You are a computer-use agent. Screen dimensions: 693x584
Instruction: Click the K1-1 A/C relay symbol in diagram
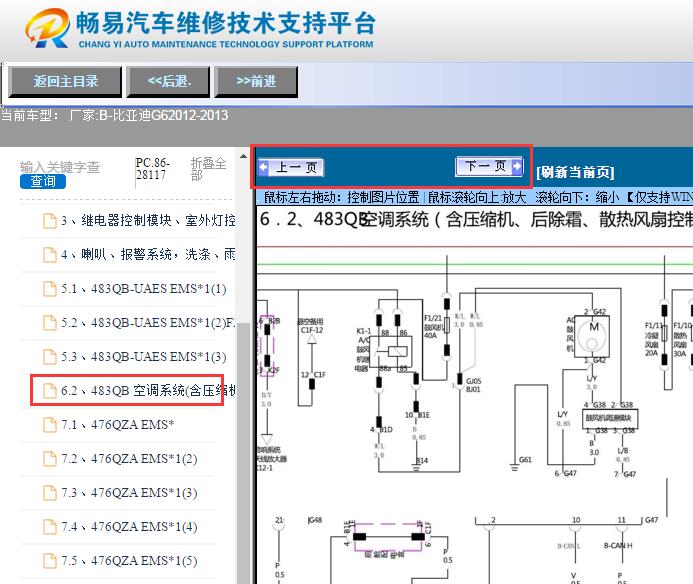click(391, 351)
